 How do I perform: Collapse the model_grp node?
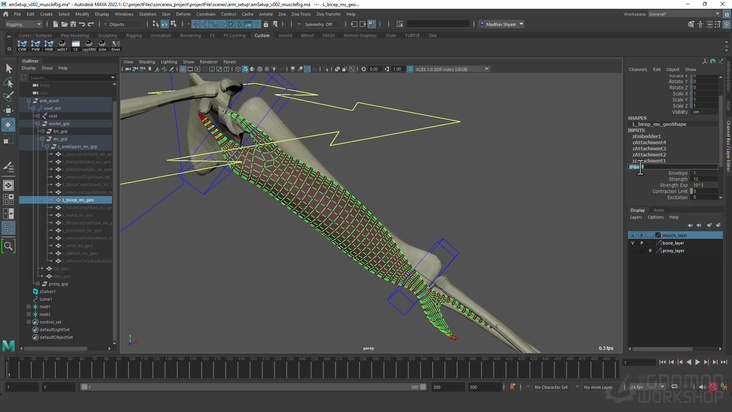[x=38, y=124]
